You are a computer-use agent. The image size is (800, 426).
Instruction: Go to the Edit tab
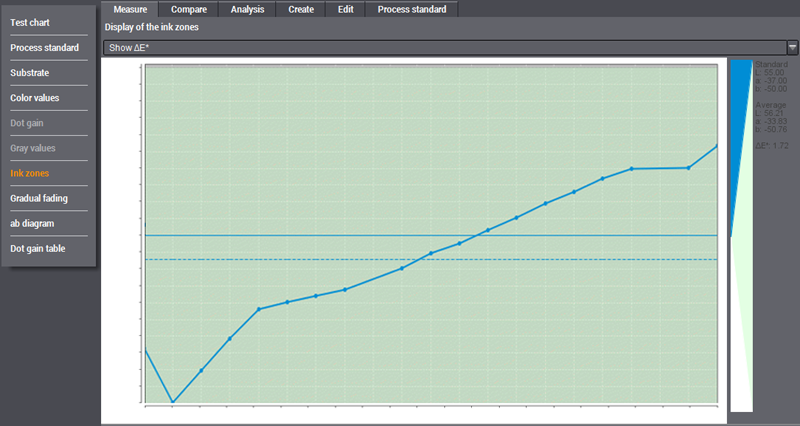[x=345, y=9]
